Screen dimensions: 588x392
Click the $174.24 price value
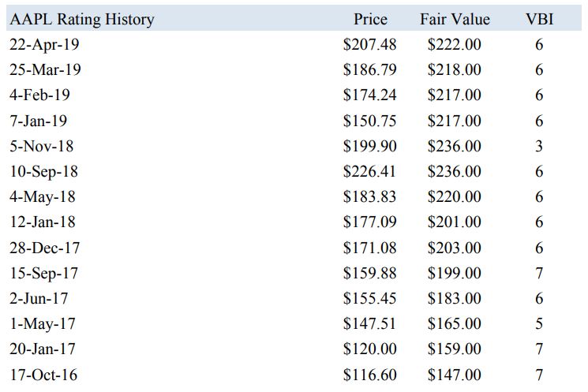pos(370,95)
